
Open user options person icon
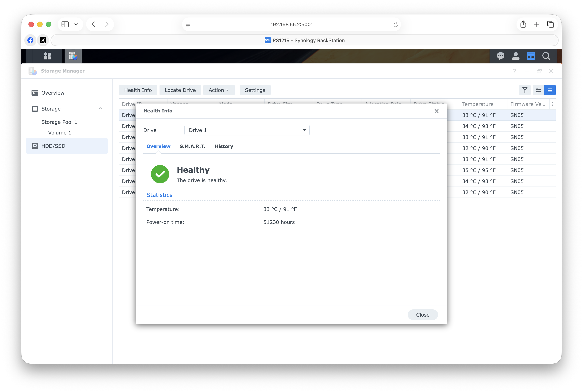[x=516, y=56]
